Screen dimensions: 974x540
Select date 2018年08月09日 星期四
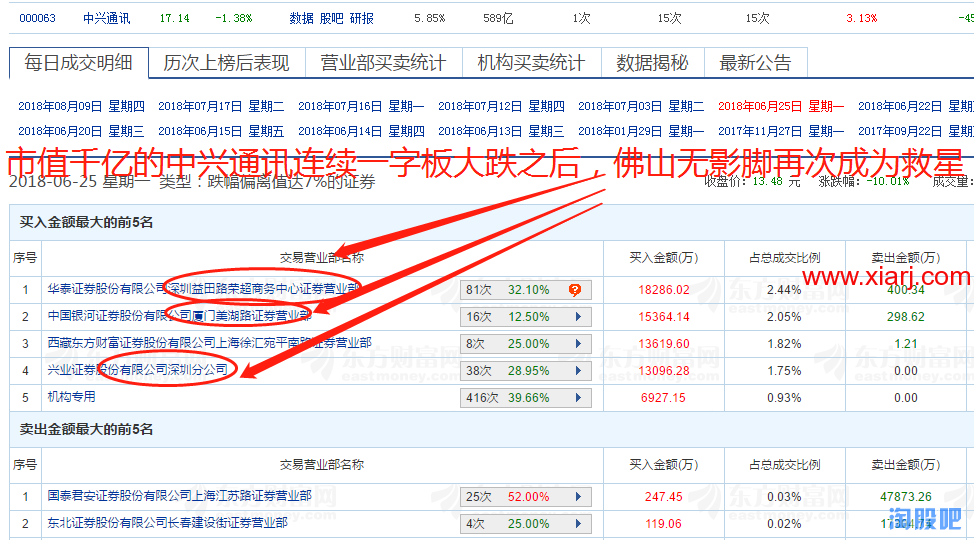pos(81,106)
